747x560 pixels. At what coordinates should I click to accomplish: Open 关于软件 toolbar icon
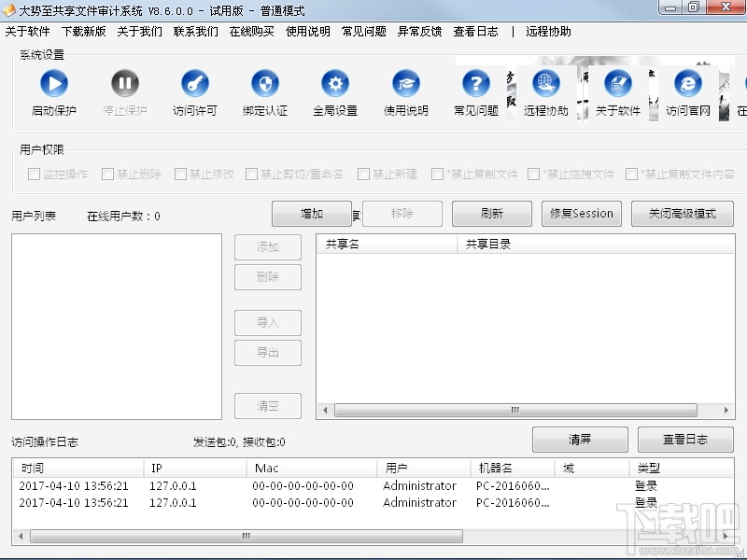(x=618, y=83)
